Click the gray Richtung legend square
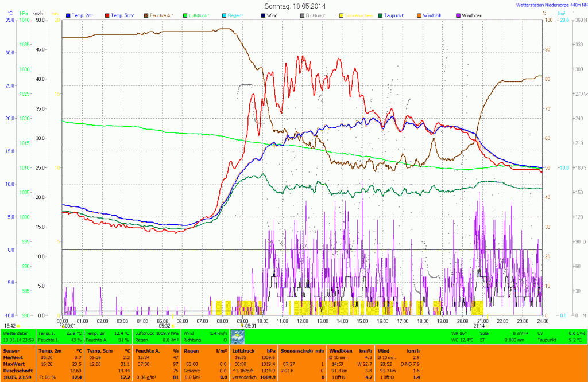The height and width of the screenshot is (382, 588). pos(302,14)
